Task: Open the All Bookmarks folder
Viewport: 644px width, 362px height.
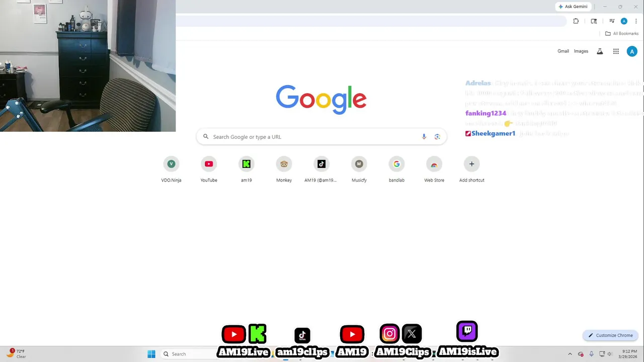Action: (622, 34)
